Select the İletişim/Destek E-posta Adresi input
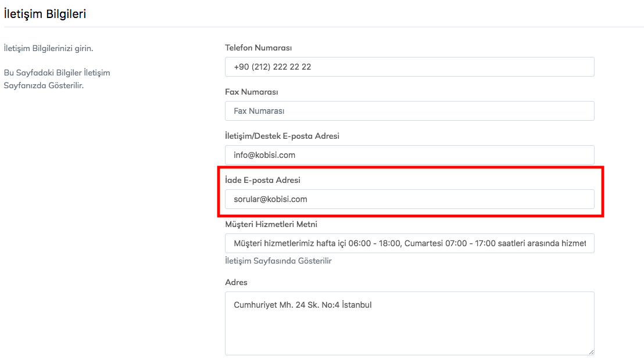644x360 pixels. coord(409,155)
